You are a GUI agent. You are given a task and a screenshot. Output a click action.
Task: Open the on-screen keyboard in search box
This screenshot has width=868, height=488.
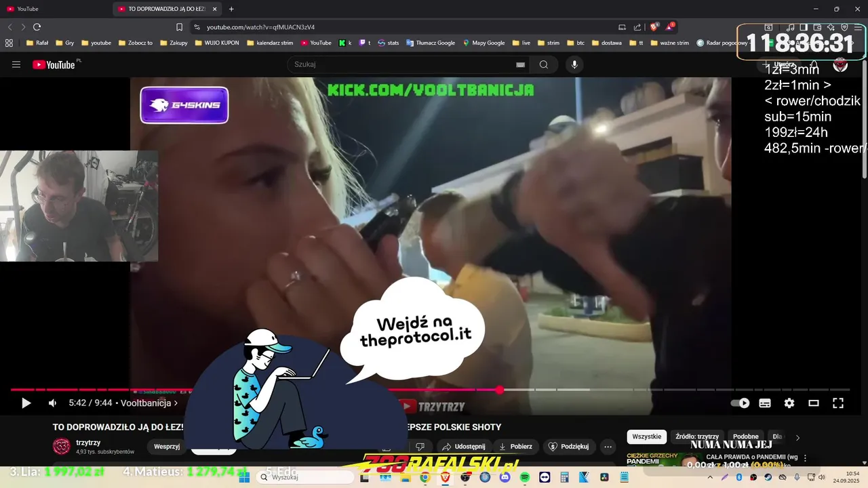point(520,64)
